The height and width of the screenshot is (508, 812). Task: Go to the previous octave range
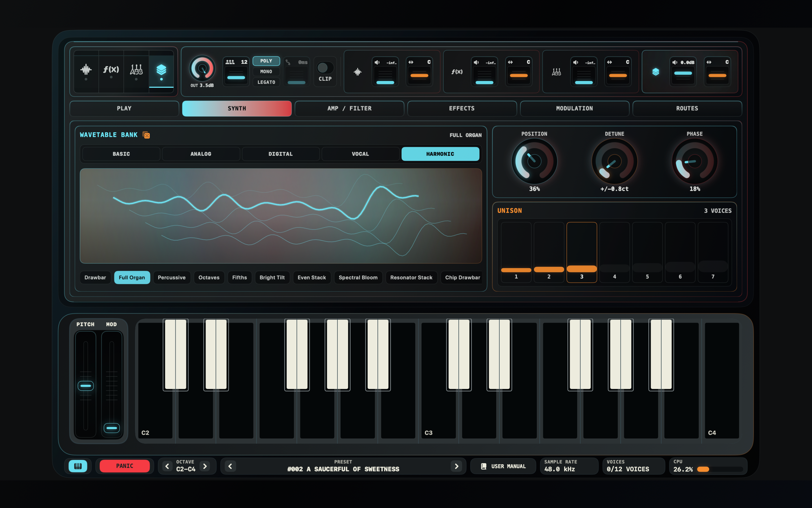pyautogui.click(x=167, y=466)
